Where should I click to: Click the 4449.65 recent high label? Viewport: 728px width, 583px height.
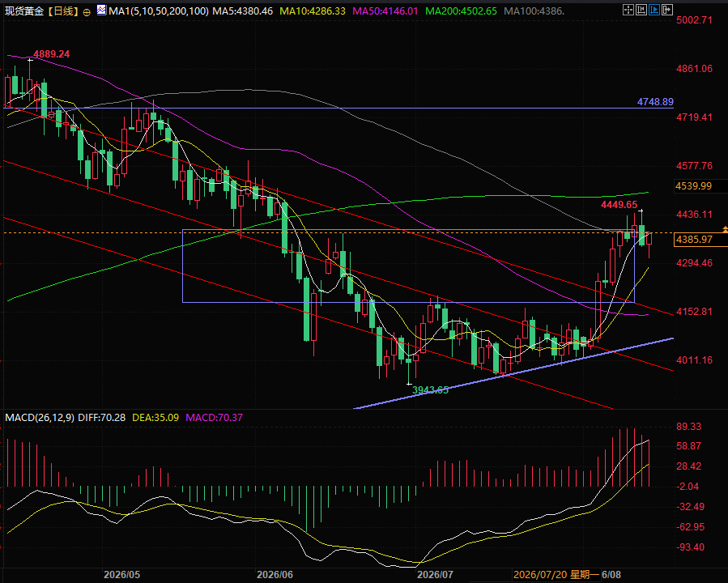619,204
